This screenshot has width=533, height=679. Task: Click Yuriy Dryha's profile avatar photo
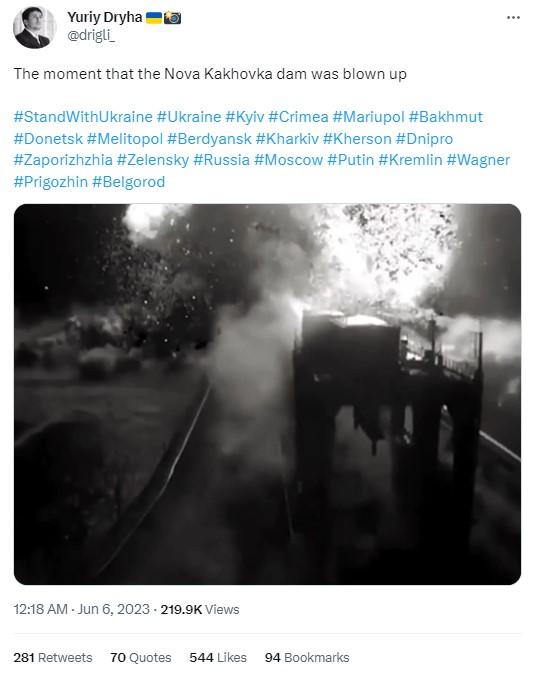35,27
